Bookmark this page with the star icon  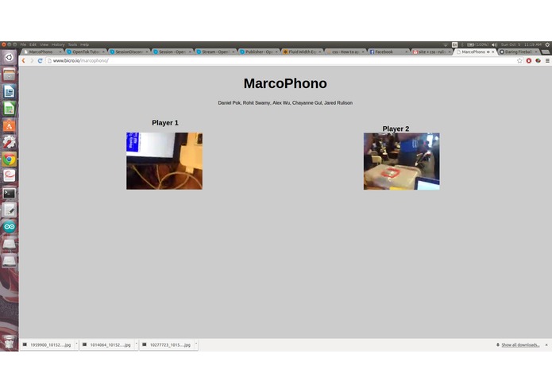coord(519,61)
